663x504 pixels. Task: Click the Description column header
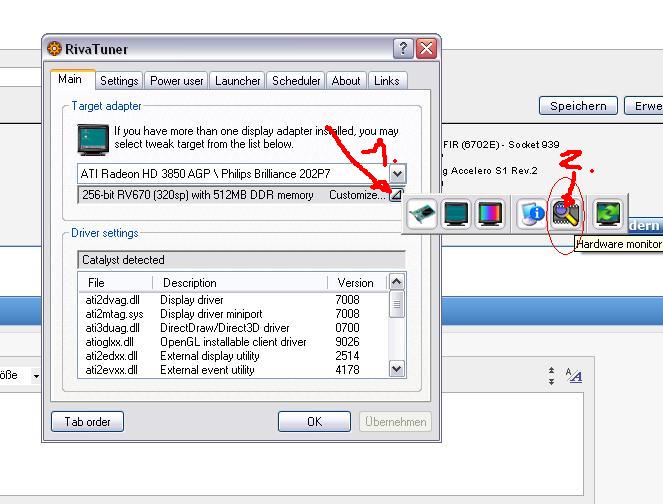pos(240,282)
